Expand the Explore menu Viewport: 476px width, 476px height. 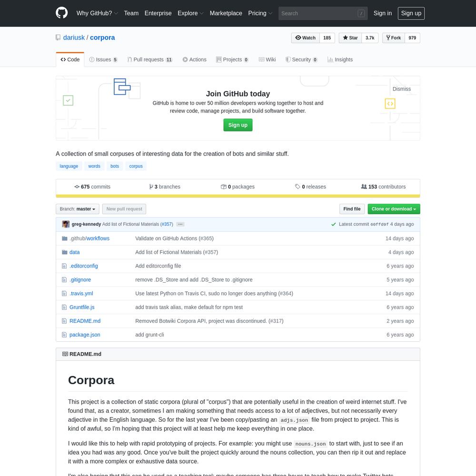tap(190, 13)
